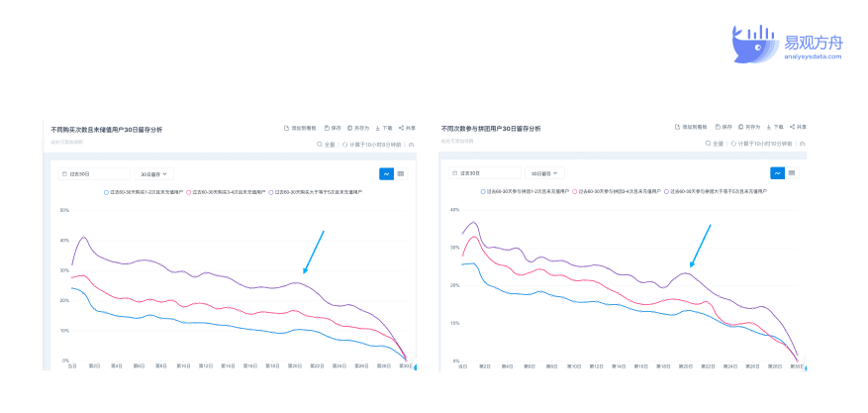Save the left retention chart via 保存

333,128
